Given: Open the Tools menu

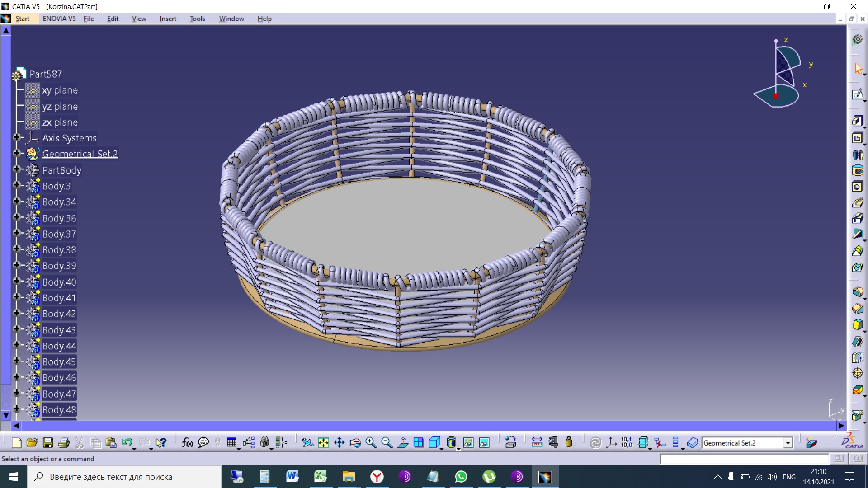Looking at the screenshot, I should (x=197, y=19).
